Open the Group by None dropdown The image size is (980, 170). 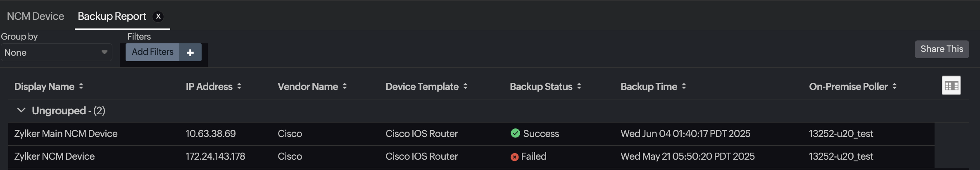click(x=56, y=52)
